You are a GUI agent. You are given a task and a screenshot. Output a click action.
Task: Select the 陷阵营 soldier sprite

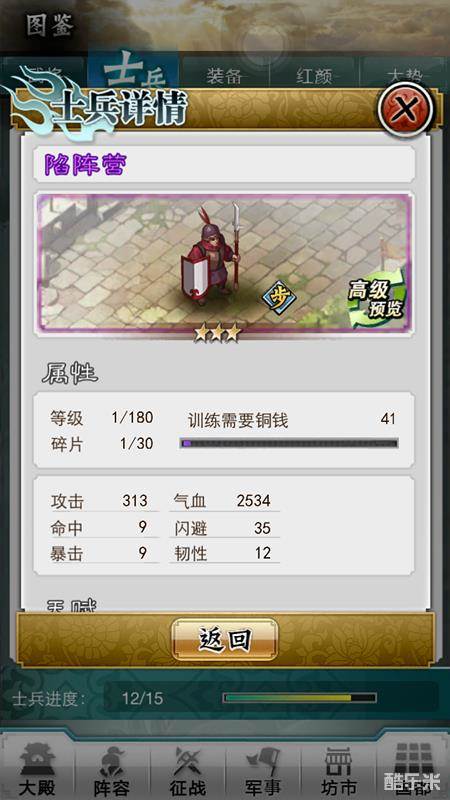(x=211, y=254)
